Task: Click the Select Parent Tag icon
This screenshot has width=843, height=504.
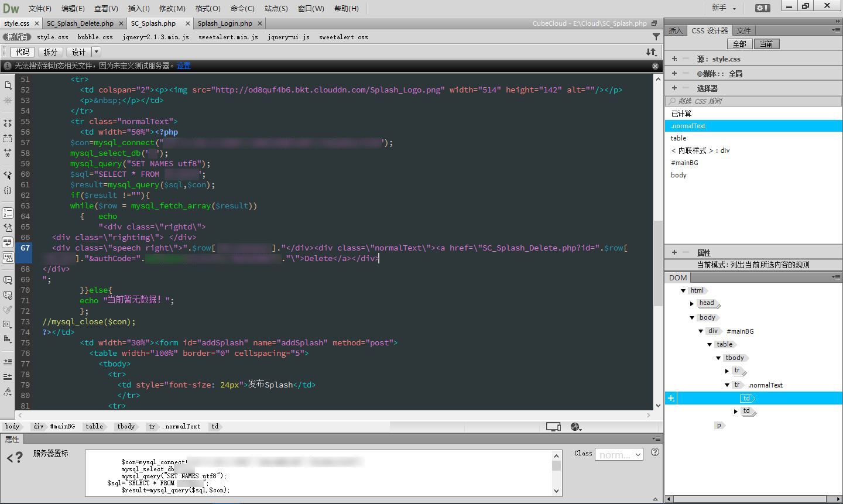Action: click(x=8, y=175)
